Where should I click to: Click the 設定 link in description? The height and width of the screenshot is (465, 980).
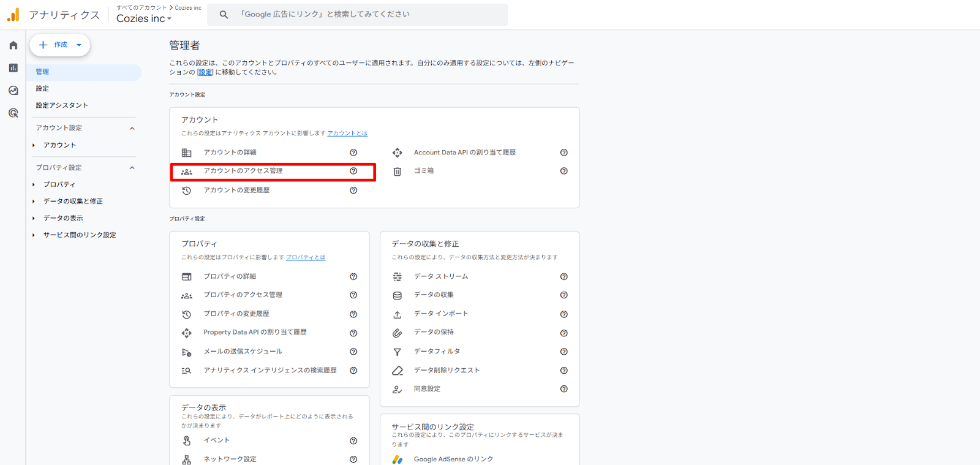[x=206, y=72]
